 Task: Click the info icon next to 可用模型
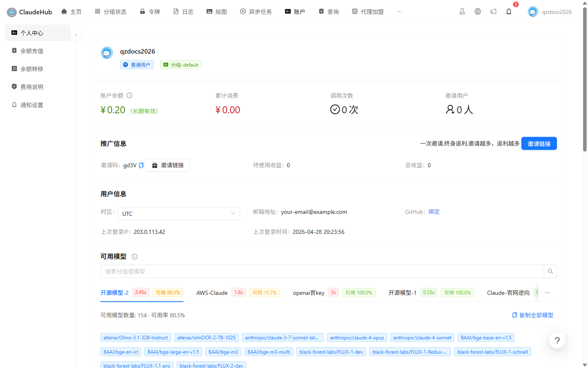135,256
